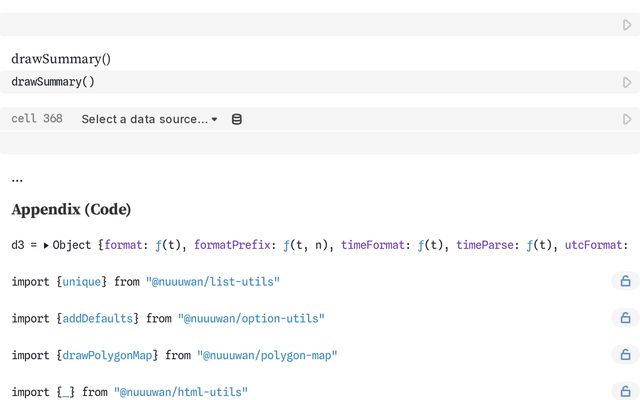Image resolution: width=640 pixels, height=400 pixels.
Task: Click lock icon beside html-utils import
Action: (625, 392)
